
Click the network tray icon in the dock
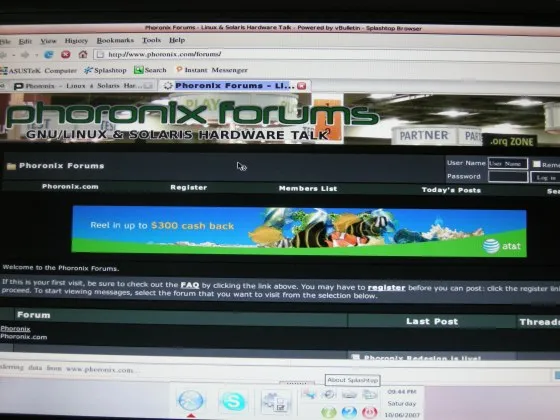[x=309, y=394]
